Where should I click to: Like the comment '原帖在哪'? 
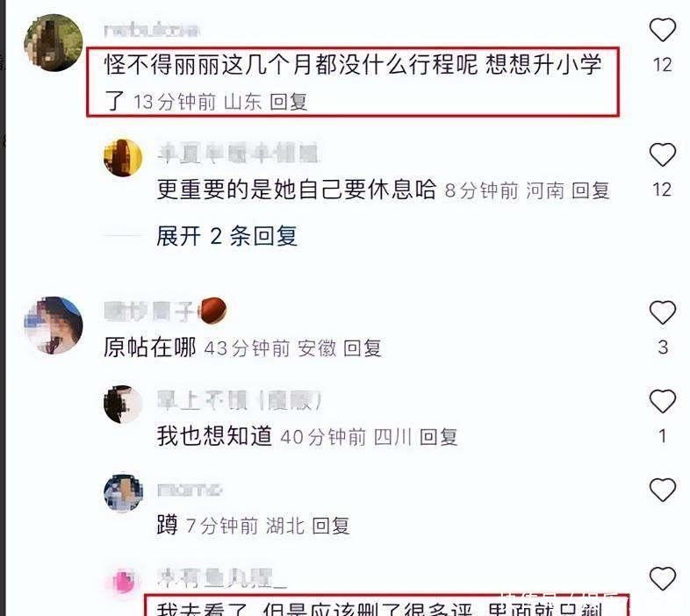tap(662, 312)
